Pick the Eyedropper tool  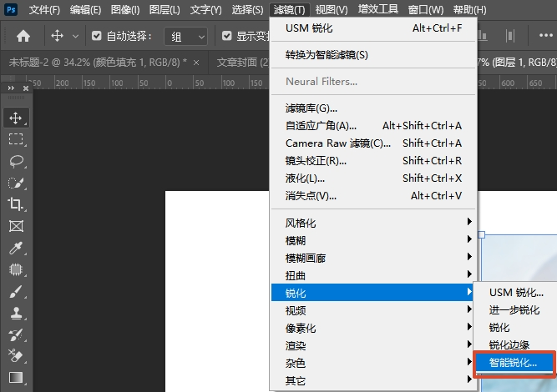(x=16, y=248)
